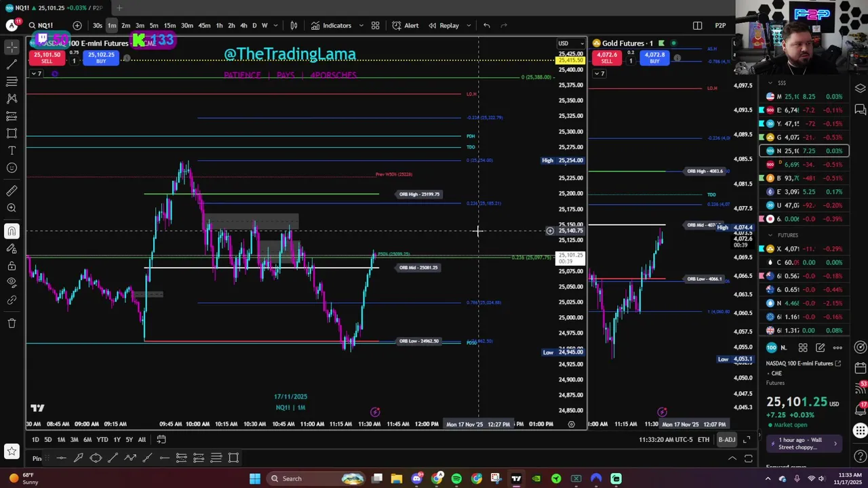Screen dimensions: 868x488
Task: Expand the 7 indicators legend on NQ chart
Action: (x=36, y=74)
